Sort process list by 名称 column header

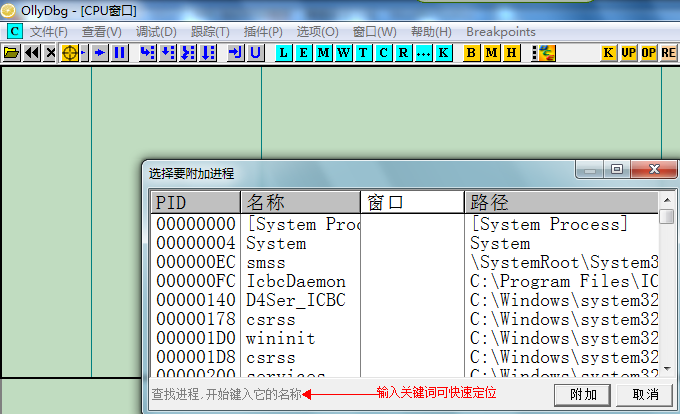click(x=301, y=202)
